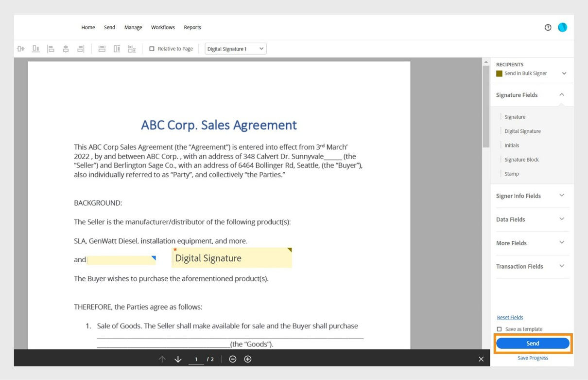Viewport: 588px width, 380px height.
Task: Check the Save as template option
Action: 500,329
